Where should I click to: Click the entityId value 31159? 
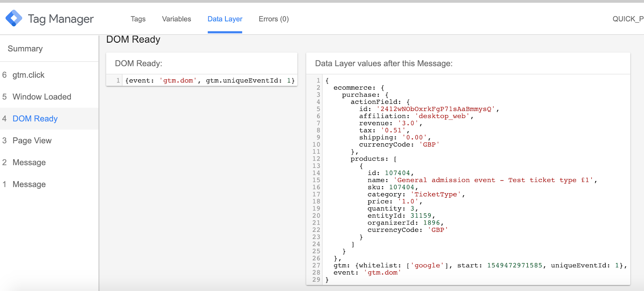coord(421,216)
